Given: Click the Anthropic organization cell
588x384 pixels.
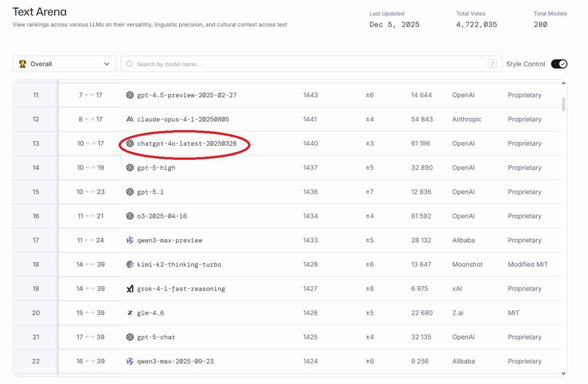Looking at the screenshot, I should tap(467, 119).
